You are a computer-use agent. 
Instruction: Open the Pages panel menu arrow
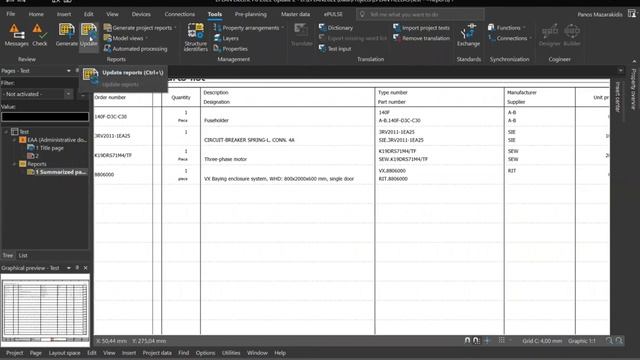pos(68,71)
